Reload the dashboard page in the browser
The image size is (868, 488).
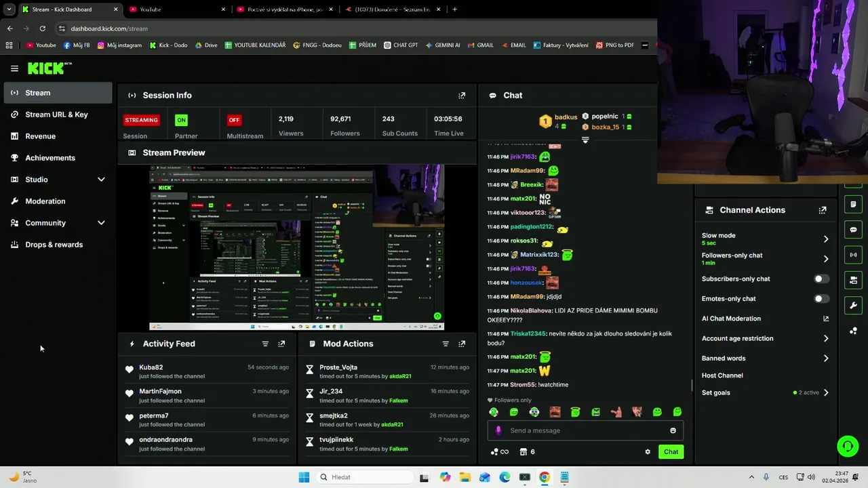pos(42,28)
